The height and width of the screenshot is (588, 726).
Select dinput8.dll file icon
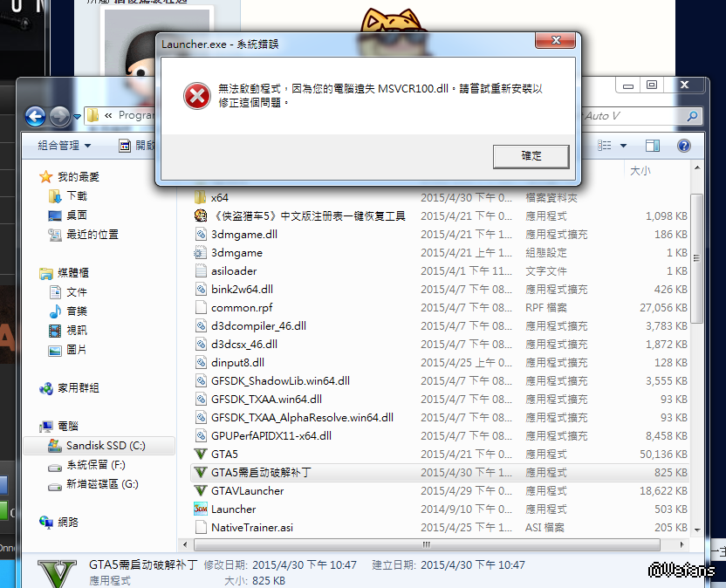tap(201, 363)
